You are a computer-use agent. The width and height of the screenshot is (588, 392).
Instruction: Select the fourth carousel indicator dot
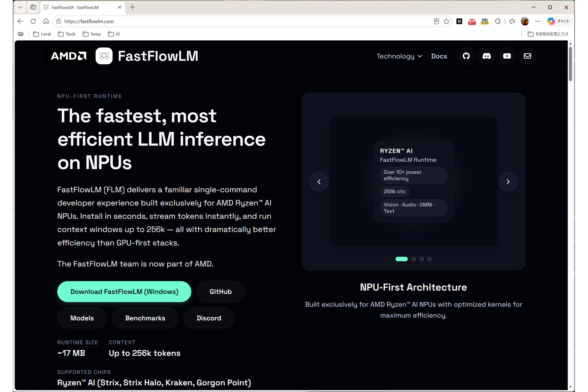coord(429,259)
